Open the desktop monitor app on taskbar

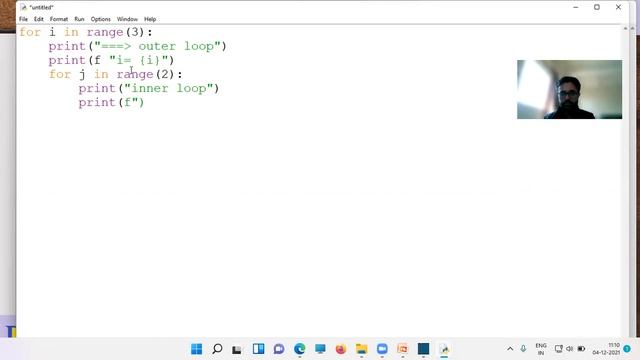point(320,349)
